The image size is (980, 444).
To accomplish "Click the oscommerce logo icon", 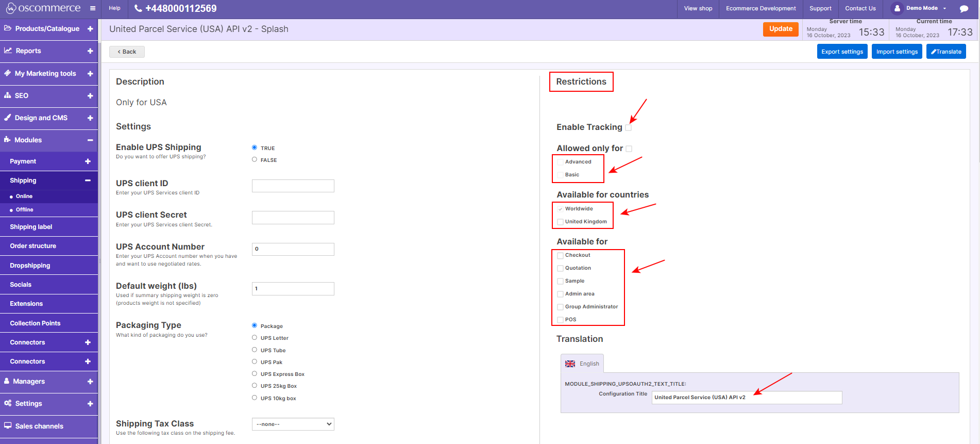I will pyautogui.click(x=11, y=8).
